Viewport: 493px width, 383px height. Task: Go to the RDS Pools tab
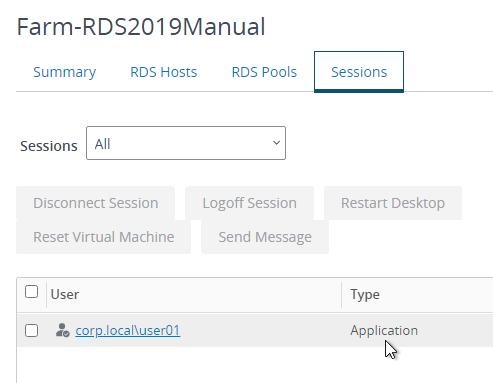pyautogui.click(x=264, y=72)
